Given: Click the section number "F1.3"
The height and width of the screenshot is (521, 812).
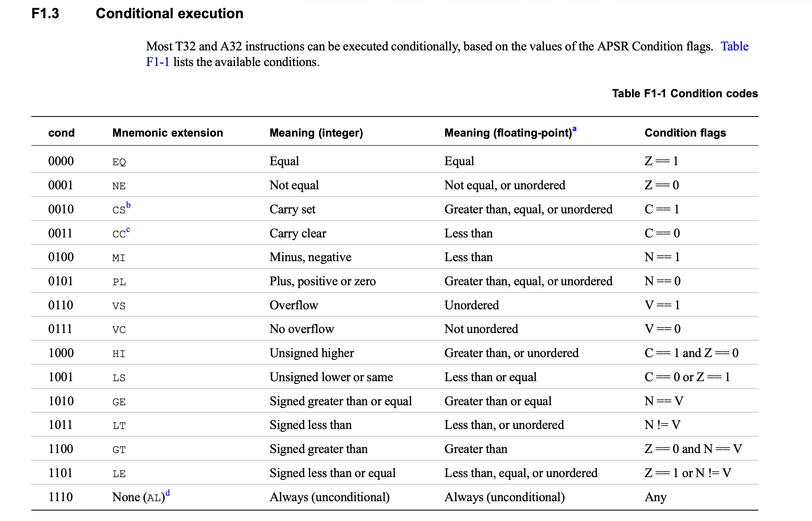Looking at the screenshot, I should (45, 14).
